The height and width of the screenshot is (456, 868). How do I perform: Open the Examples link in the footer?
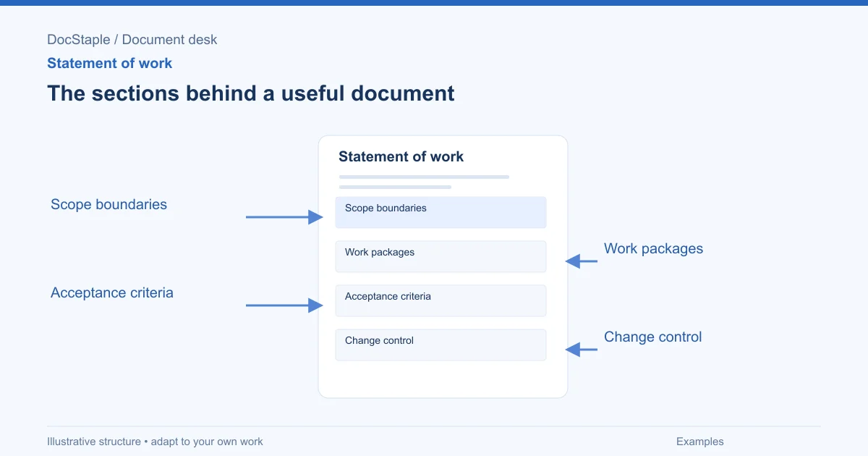point(699,442)
